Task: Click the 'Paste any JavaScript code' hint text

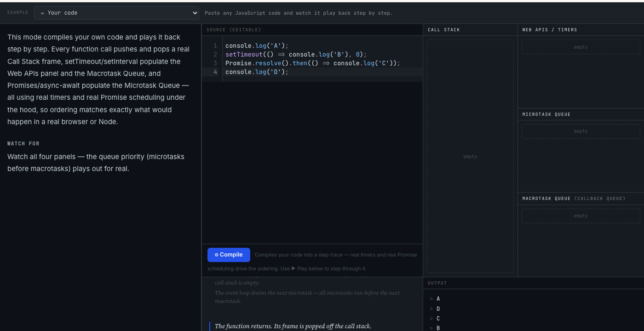Action: (x=299, y=13)
